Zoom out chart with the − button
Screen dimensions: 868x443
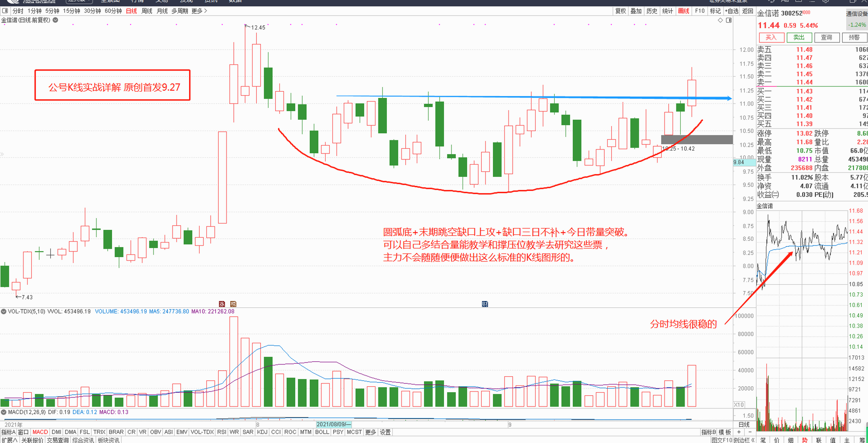[750, 432]
